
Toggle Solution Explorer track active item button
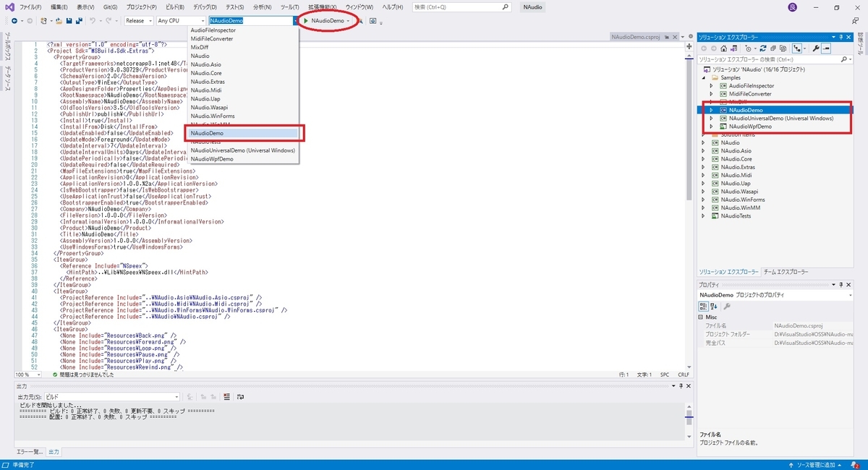point(796,48)
